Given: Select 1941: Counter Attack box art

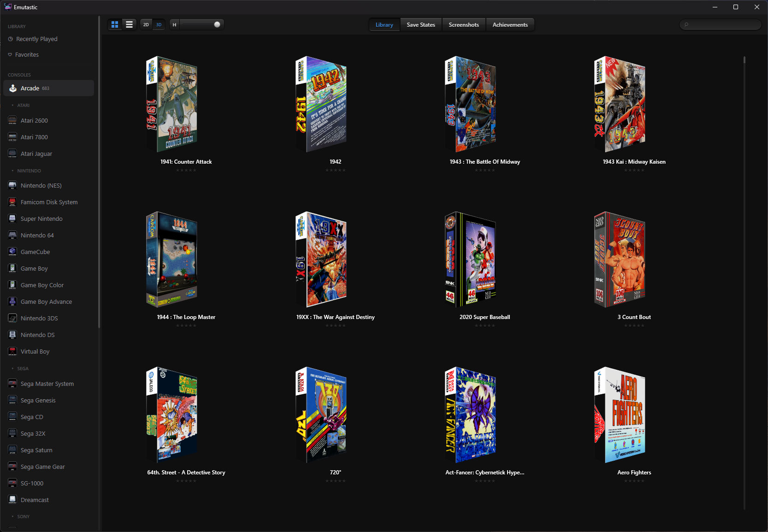Looking at the screenshot, I should point(171,104).
